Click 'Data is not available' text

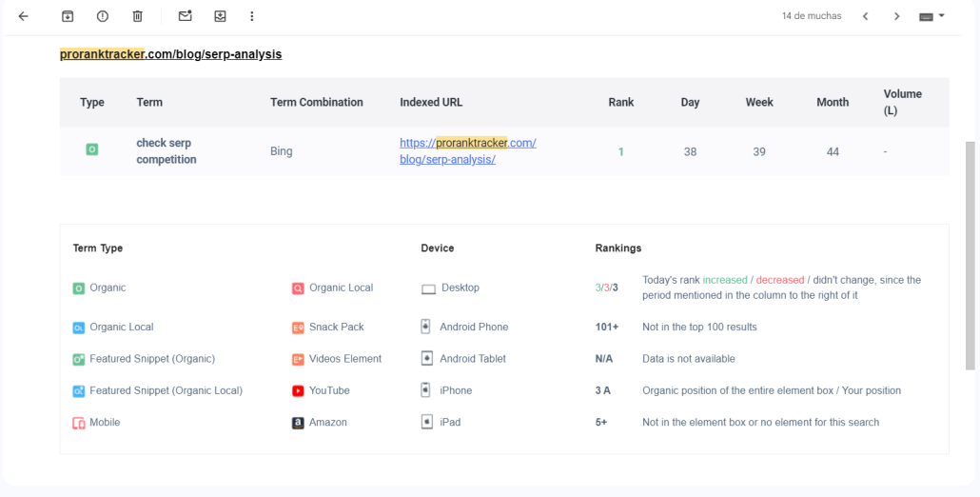point(689,359)
